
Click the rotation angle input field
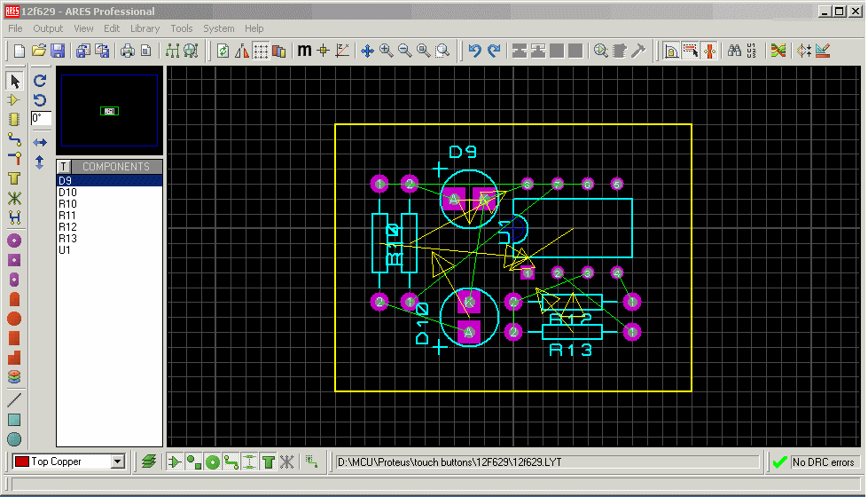[41, 118]
